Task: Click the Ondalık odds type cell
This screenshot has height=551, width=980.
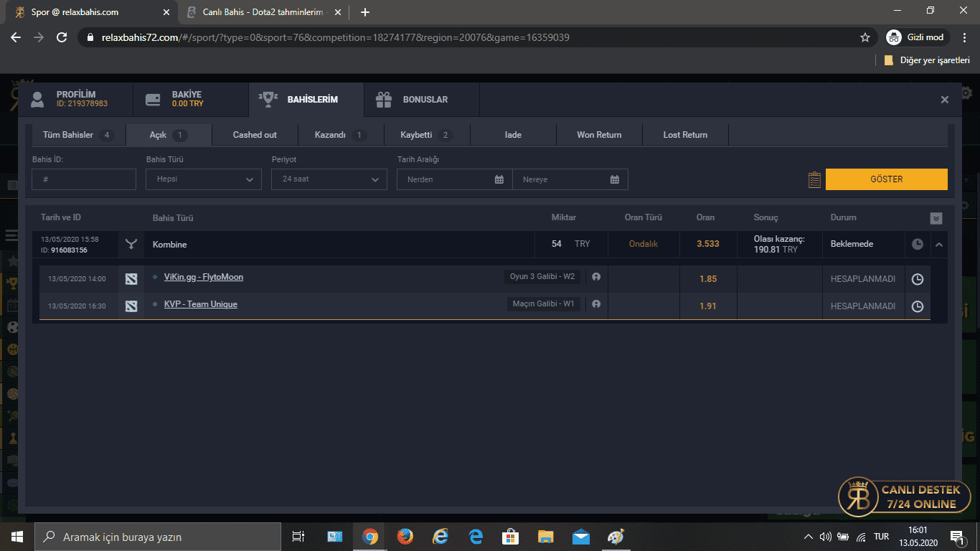Action: point(644,245)
